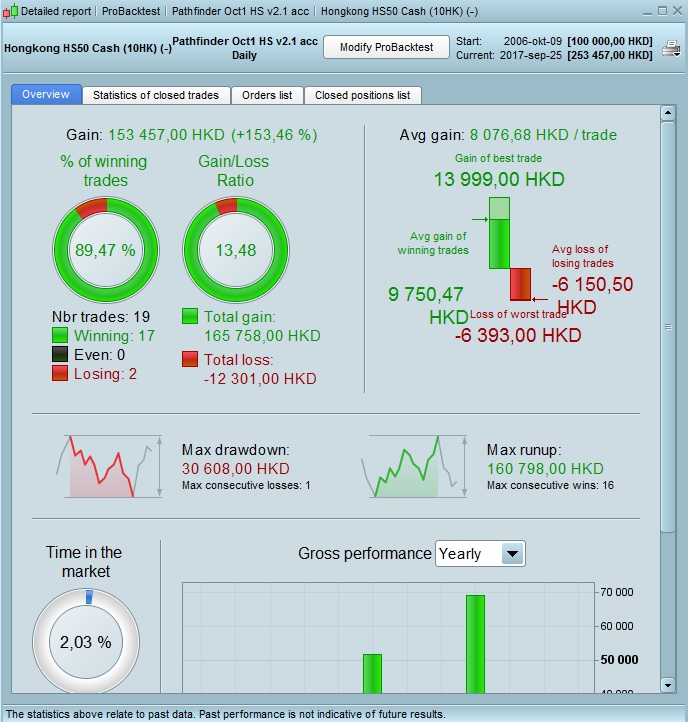Click the scrollbar down arrow
The width and height of the screenshot is (688, 722).
click(668, 685)
